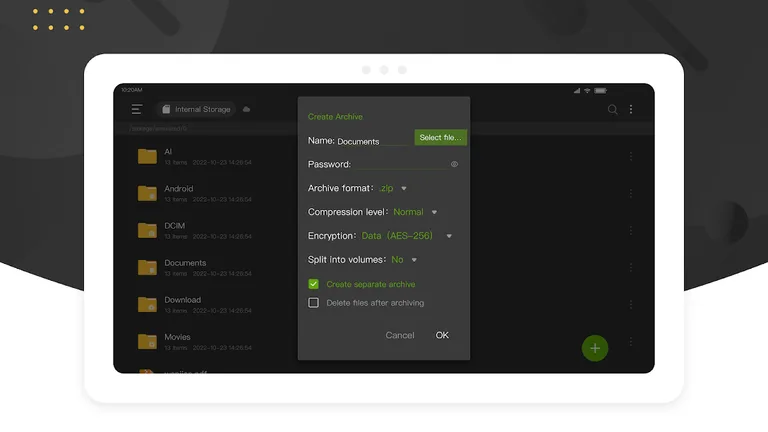Image resolution: width=768 pixels, height=432 pixels.
Task: Tap the green add floating button
Action: tap(595, 348)
